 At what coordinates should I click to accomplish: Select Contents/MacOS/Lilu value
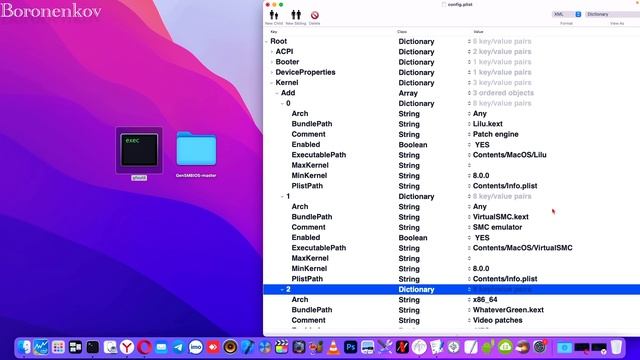tap(509, 155)
